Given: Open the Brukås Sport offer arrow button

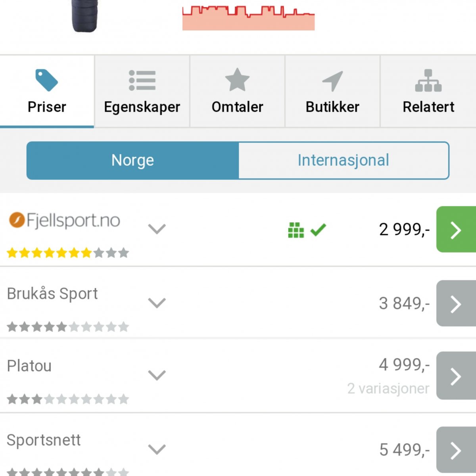Looking at the screenshot, I should 456,304.
